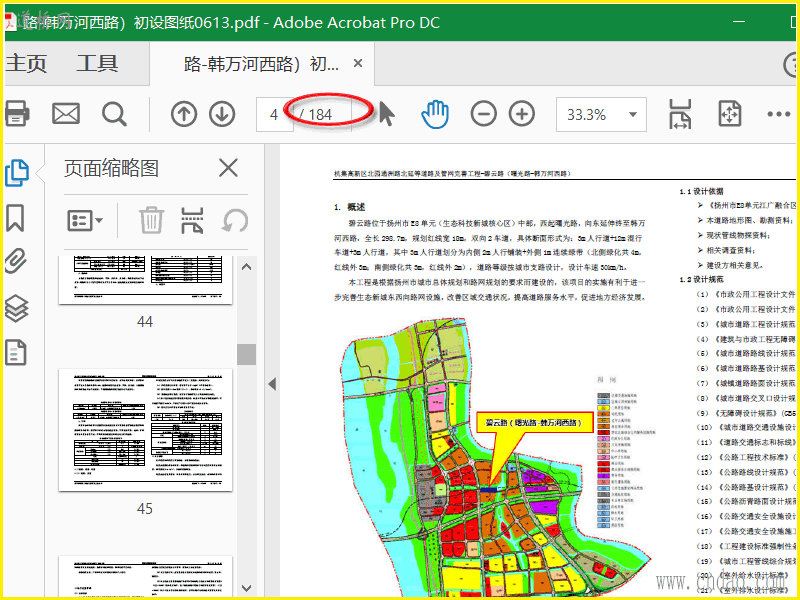
Task: Select page 45 thumbnail
Action: point(145,430)
